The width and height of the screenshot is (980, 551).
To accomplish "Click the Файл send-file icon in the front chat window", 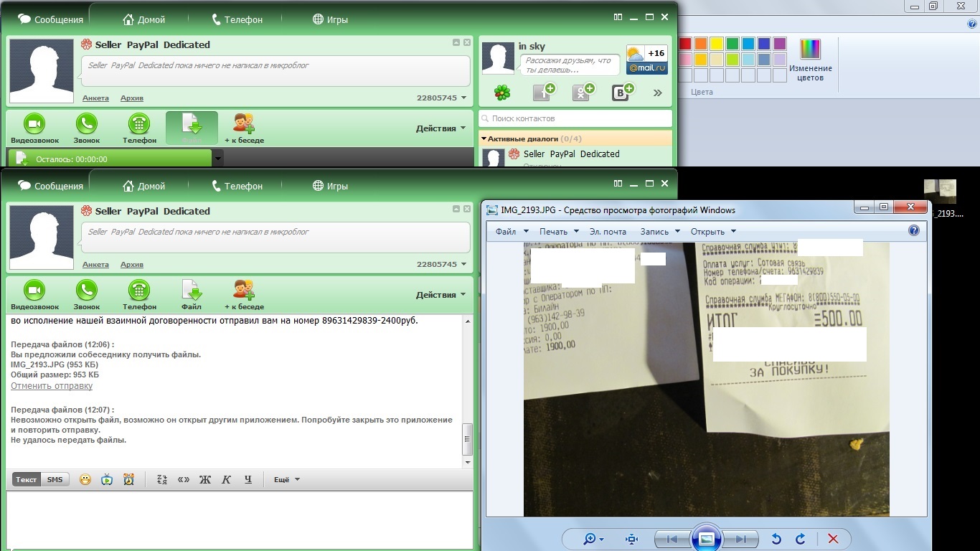I will [x=192, y=295].
